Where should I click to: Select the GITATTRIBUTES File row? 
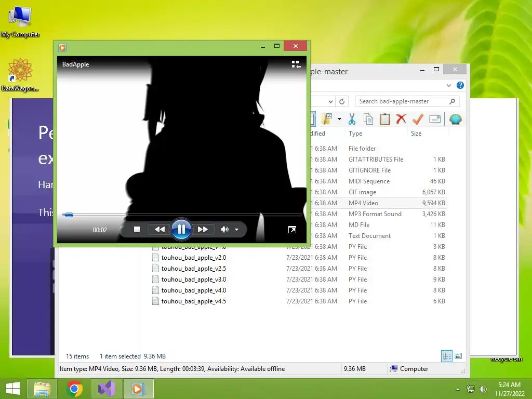378,159
